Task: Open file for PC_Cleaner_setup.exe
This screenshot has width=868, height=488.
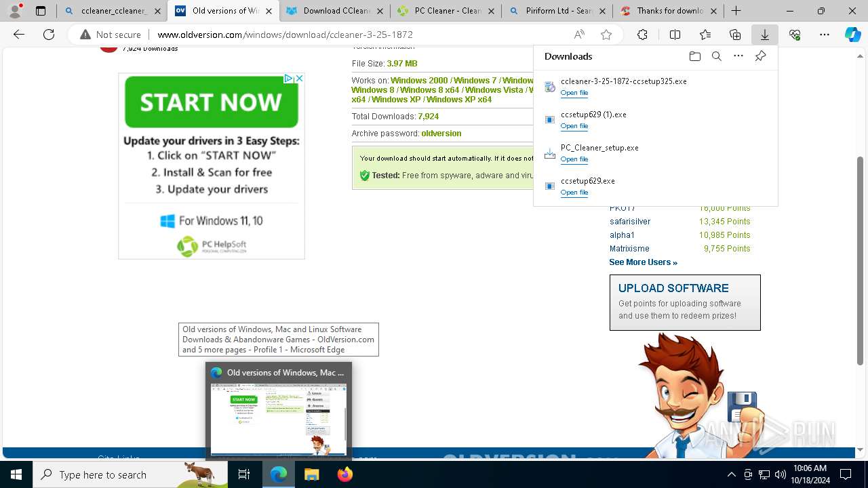Action: click(x=574, y=159)
